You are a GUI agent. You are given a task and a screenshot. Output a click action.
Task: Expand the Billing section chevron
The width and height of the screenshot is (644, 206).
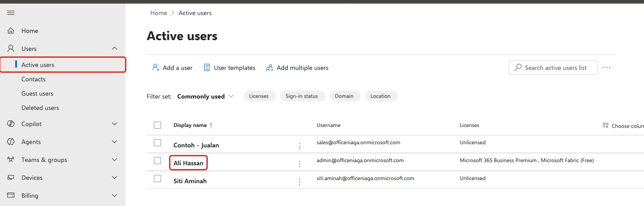pyautogui.click(x=114, y=195)
